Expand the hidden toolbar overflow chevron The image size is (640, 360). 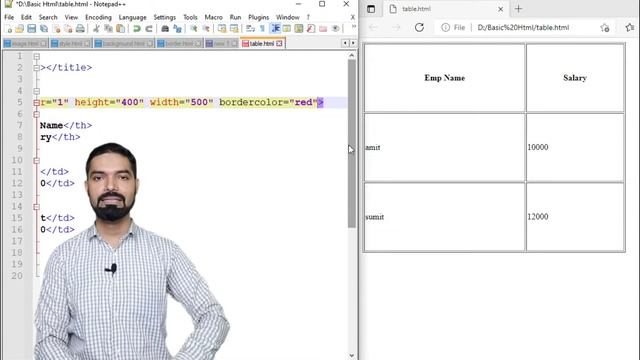click(353, 27)
